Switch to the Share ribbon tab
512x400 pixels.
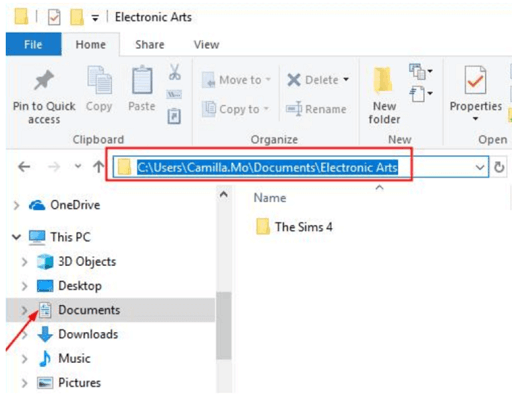pos(150,44)
